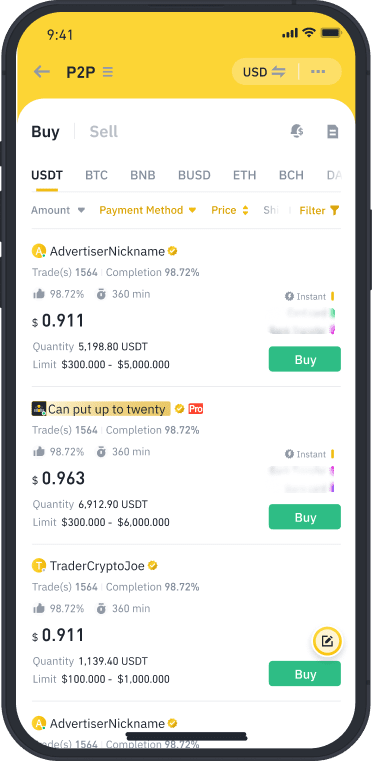Open the first AdvertiserNickname profile

coord(107,251)
